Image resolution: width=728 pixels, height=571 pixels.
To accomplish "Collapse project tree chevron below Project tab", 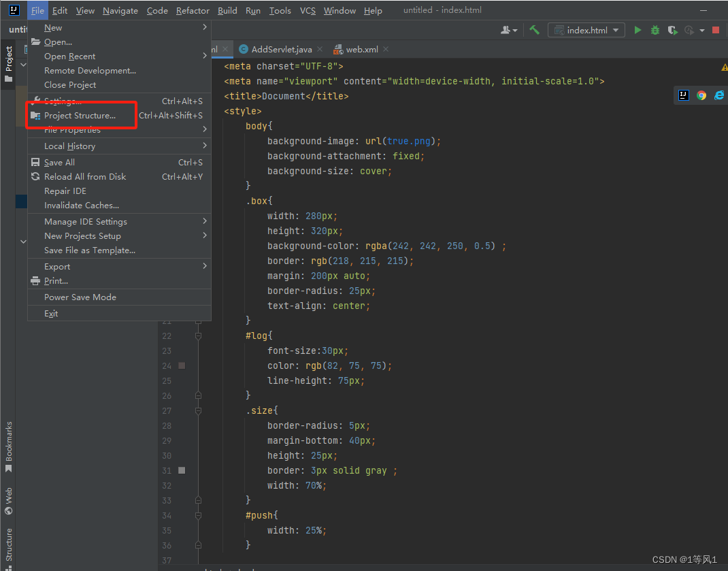I will (x=23, y=65).
